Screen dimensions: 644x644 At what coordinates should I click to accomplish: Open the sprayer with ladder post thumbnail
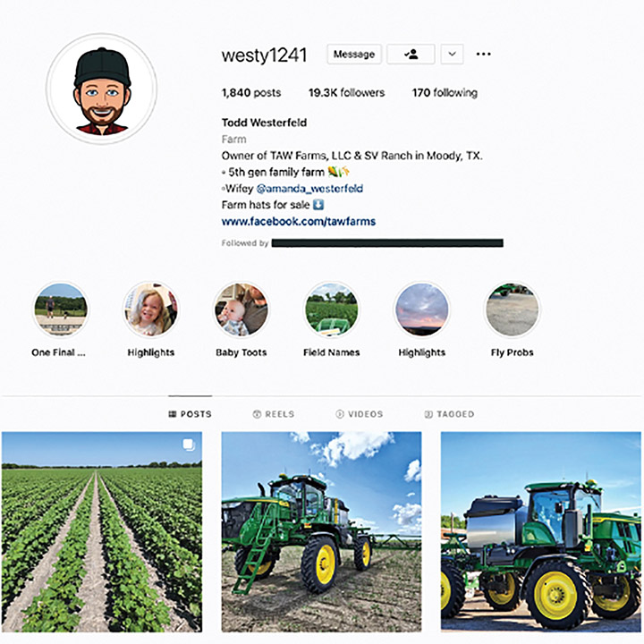(x=321, y=532)
